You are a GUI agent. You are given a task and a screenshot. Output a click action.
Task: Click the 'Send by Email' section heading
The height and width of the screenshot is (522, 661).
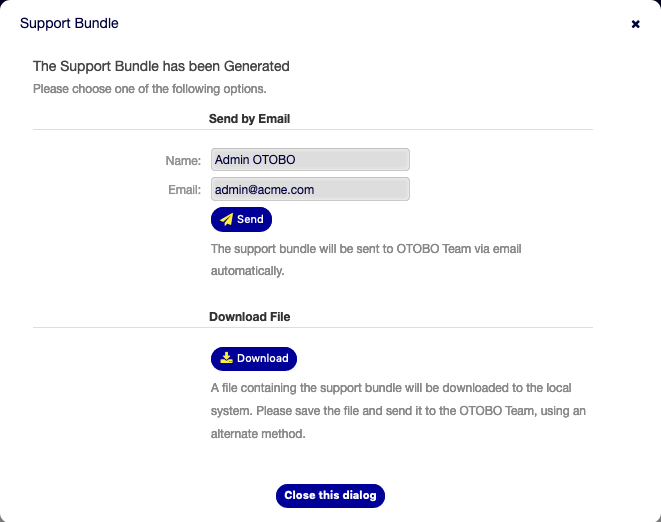249,118
